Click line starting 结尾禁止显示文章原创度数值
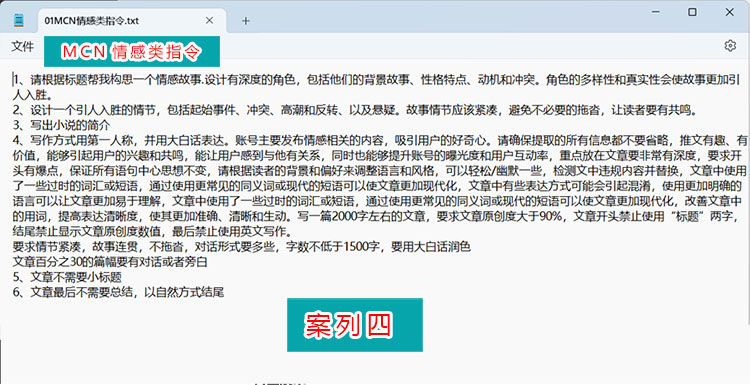 pyautogui.click(x=152, y=231)
